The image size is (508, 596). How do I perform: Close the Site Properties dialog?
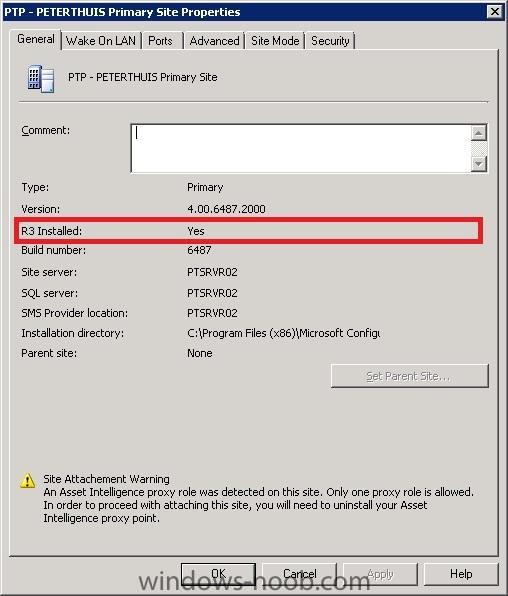coord(495,12)
